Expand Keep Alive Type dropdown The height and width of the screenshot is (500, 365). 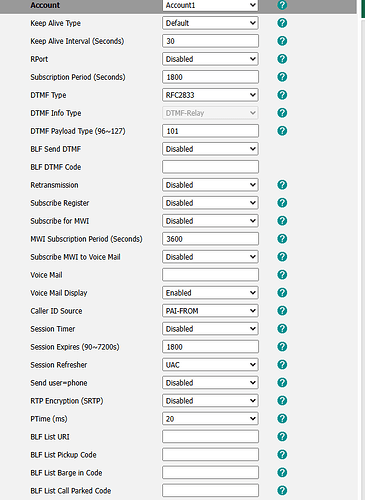(210, 23)
